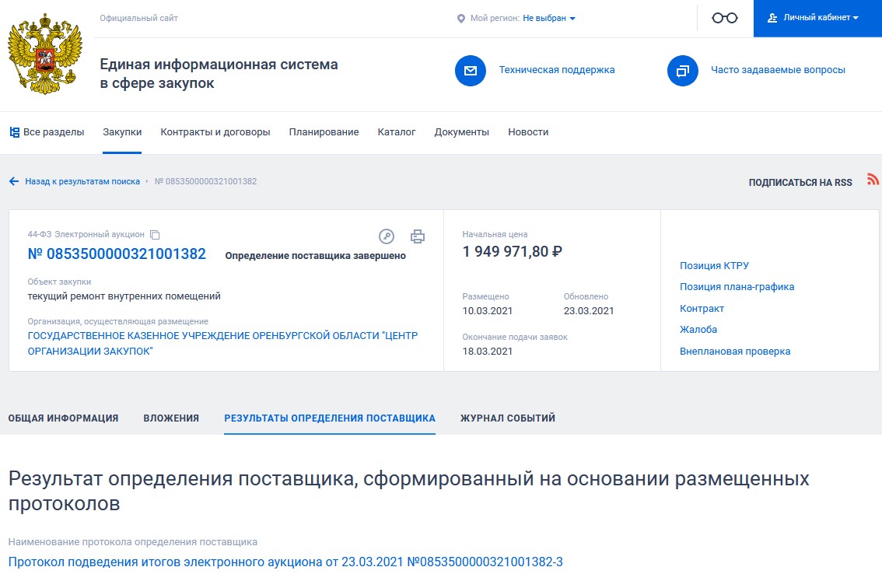
Task: Switch to the Общая информация tab
Action: click(63, 418)
